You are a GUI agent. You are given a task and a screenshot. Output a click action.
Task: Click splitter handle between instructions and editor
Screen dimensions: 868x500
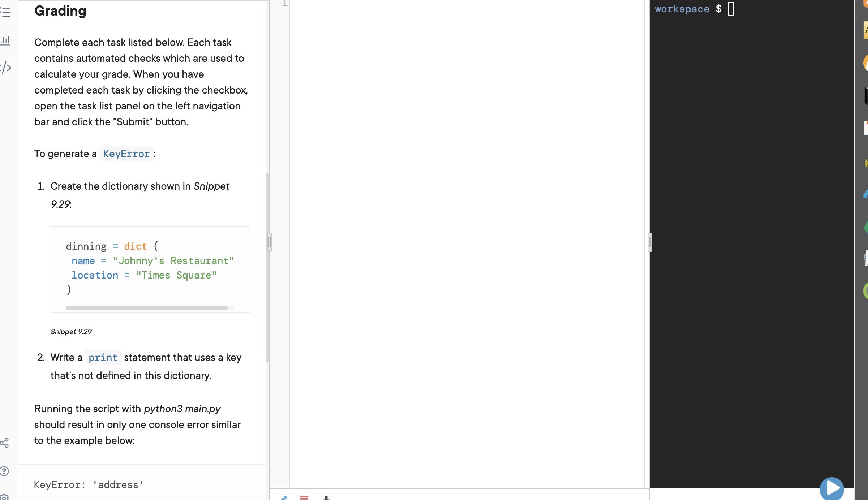[270, 242]
